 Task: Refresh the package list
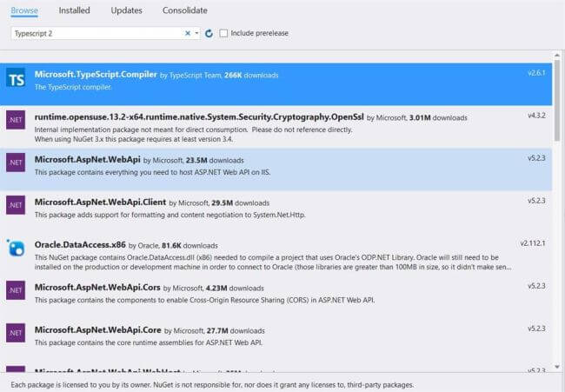point(209,34)
